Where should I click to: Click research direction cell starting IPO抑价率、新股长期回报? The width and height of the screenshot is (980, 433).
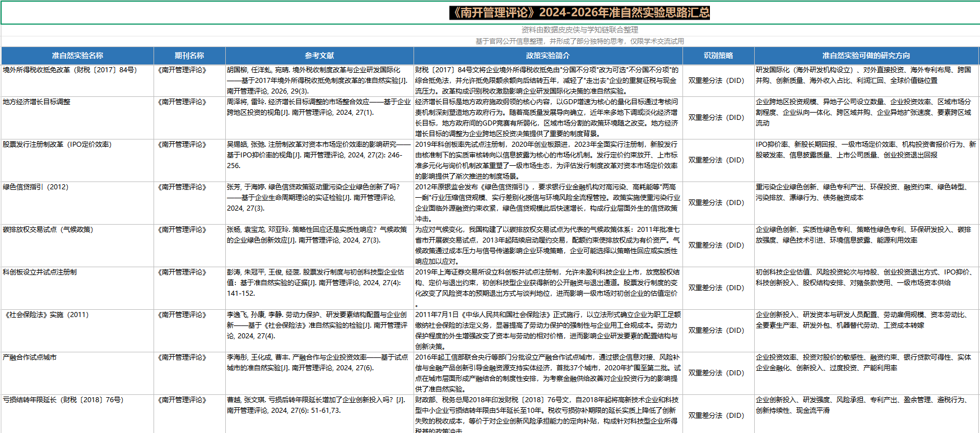(x=866, y=160)
